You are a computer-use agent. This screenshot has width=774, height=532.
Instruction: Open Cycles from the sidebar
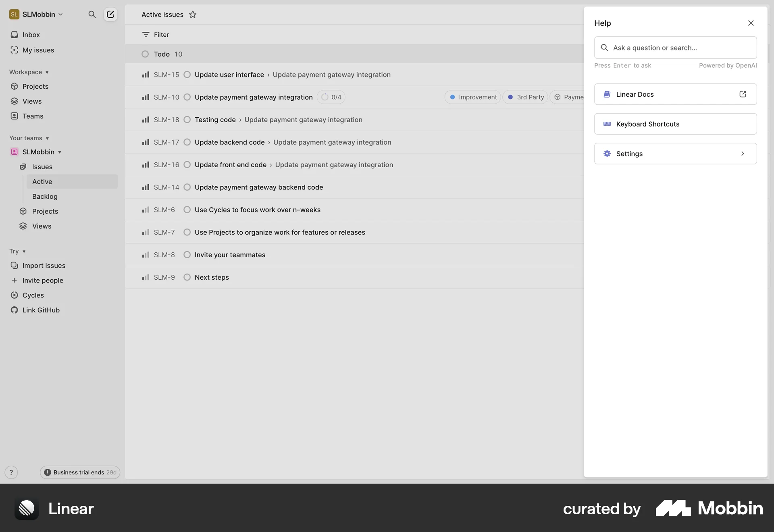(x=33, y=295)
